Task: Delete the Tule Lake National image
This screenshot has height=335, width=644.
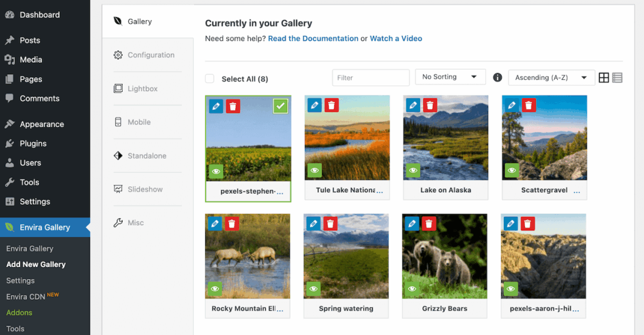Action: tap(331, 106)
